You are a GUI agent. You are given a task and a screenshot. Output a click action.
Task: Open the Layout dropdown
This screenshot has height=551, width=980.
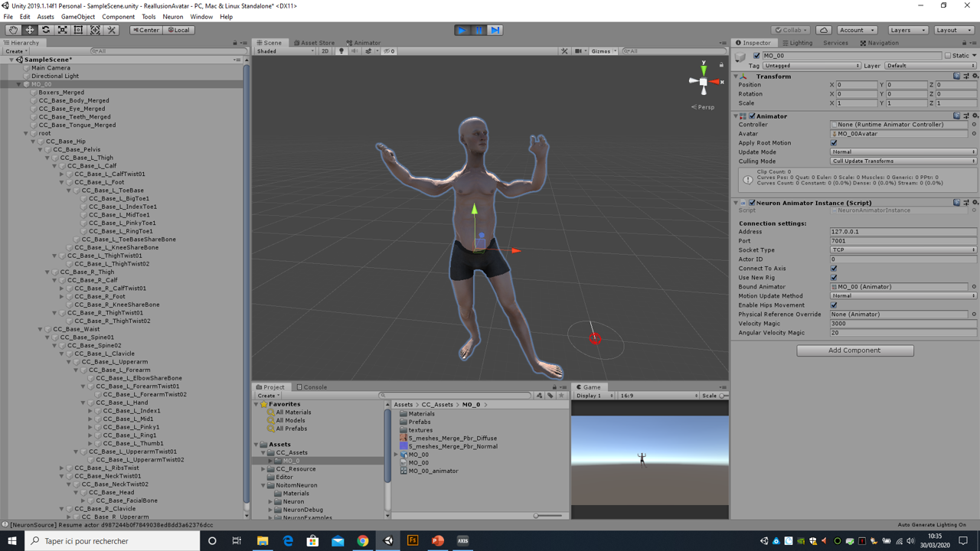click(953, 30)
